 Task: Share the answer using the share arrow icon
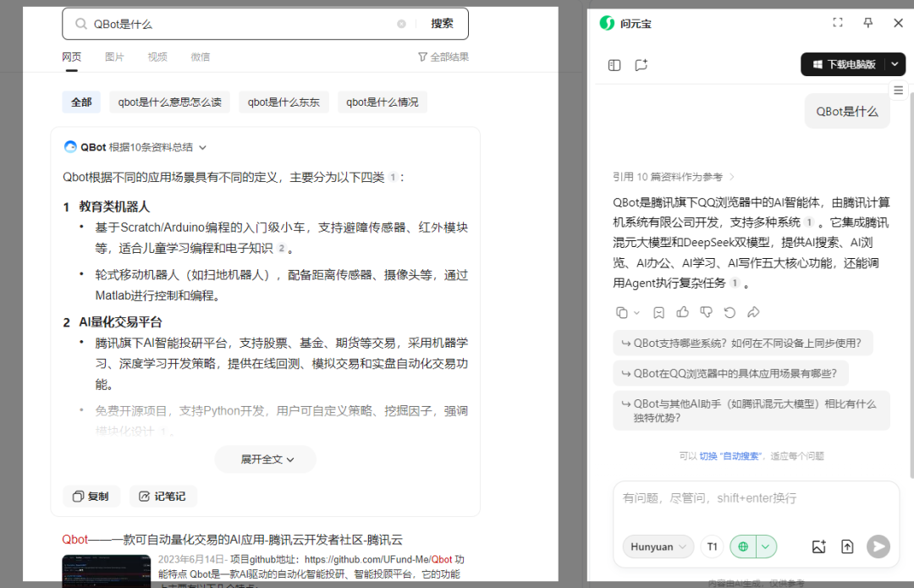(x=753, y=312)
